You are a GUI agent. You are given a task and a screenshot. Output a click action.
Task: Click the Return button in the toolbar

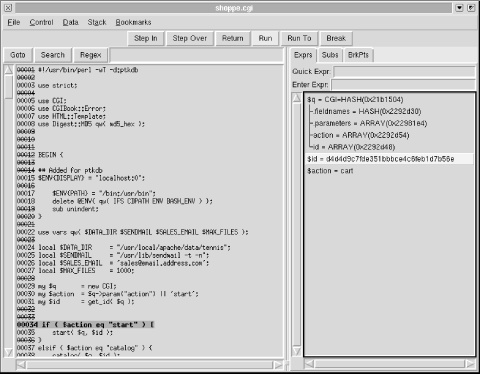(x=233, y=38)
